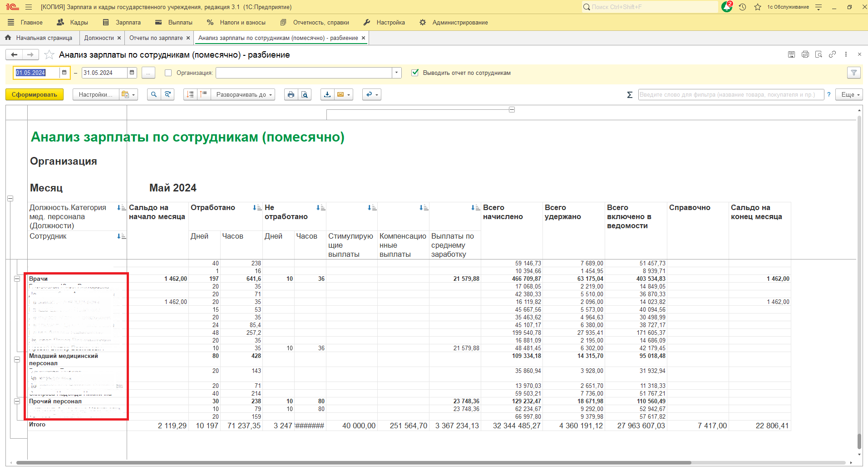Switch to the Начальная страница tab

point(39,38)
